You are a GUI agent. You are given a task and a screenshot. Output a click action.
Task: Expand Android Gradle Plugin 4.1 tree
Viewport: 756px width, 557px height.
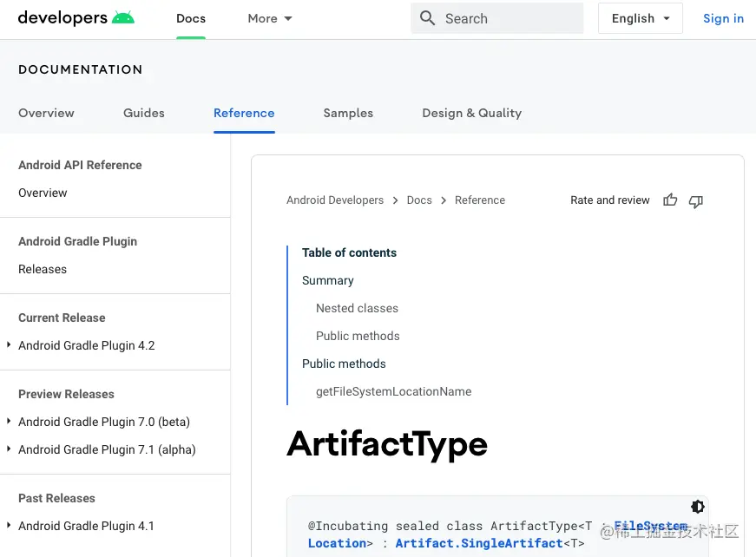coord(9,525)
